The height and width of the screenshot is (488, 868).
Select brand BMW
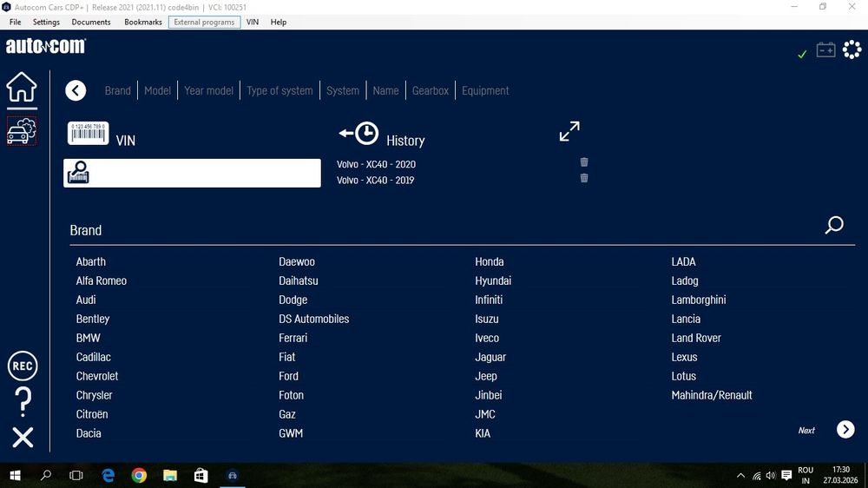click(x=88, y=338)
